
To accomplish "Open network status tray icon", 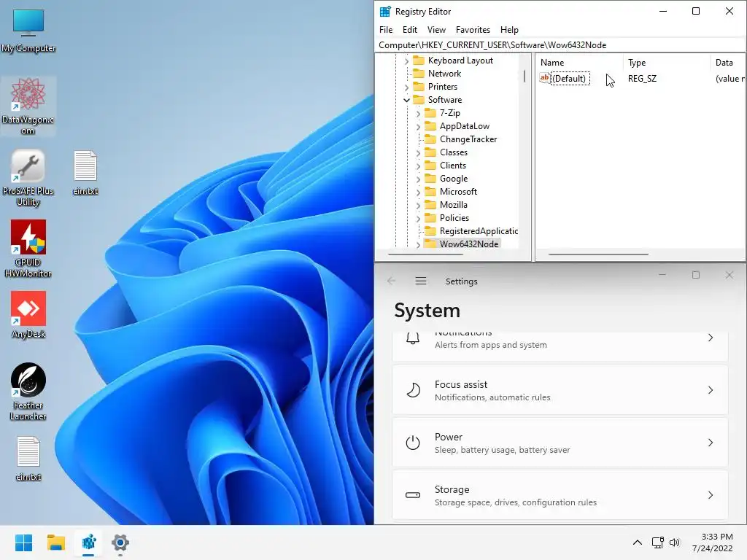I will click(x=657, y=542).
